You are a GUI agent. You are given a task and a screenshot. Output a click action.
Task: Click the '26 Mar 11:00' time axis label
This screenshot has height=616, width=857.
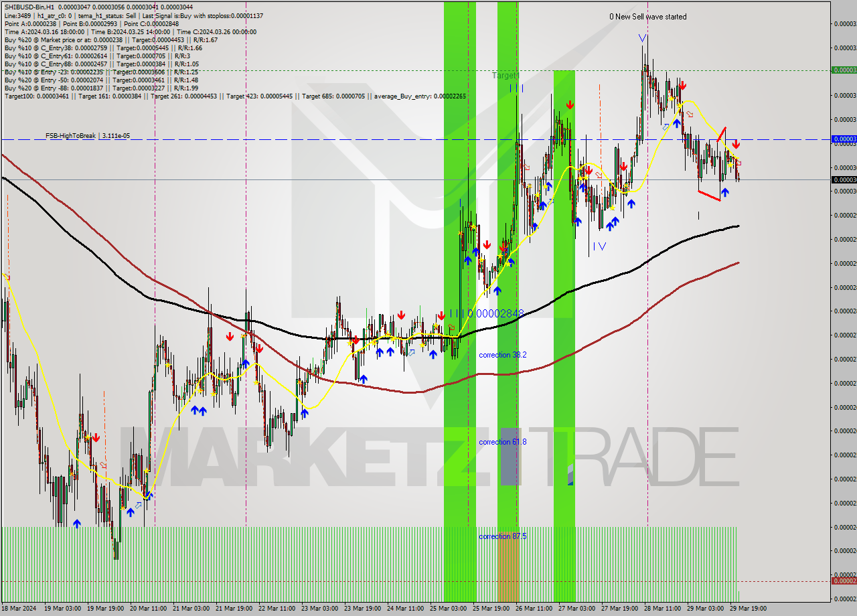pos(534,609)
